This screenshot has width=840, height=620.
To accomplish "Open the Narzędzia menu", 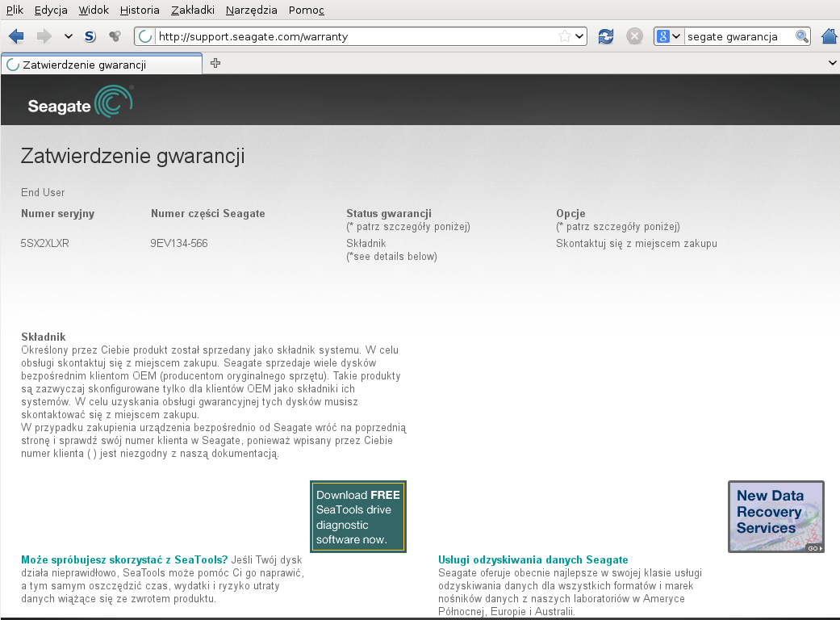I will click(x=251, y=10).
